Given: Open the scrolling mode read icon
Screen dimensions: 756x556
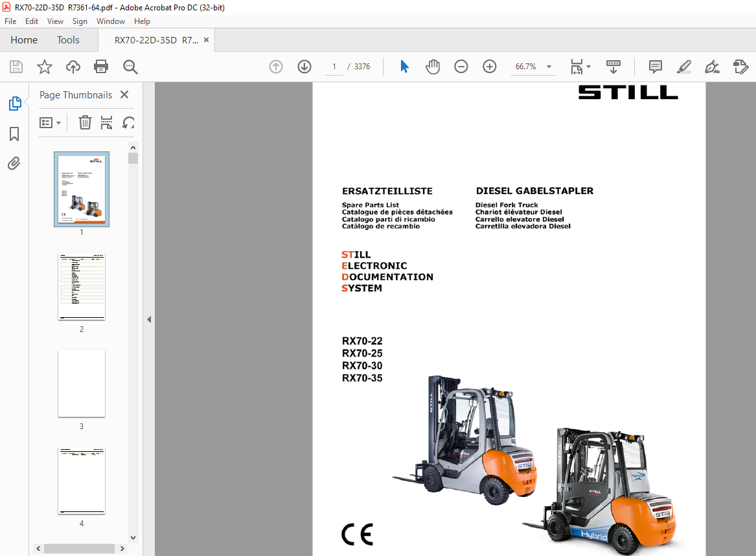Looking at the screenshot, I should 613,67.
